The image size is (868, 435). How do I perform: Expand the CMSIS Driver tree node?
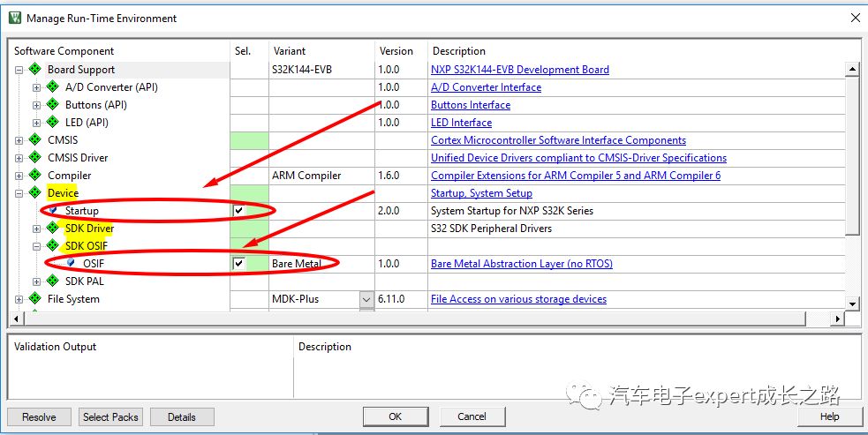19,158
